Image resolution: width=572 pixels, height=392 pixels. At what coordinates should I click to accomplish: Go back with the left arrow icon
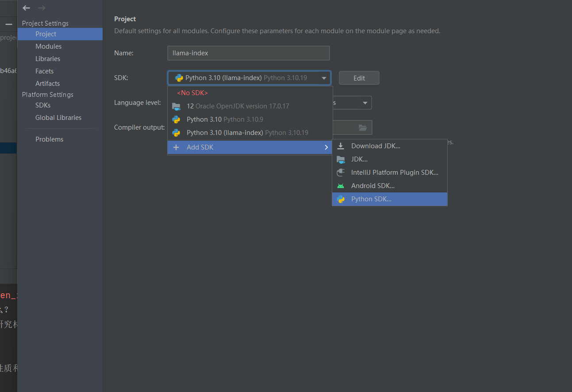point(27,8)
